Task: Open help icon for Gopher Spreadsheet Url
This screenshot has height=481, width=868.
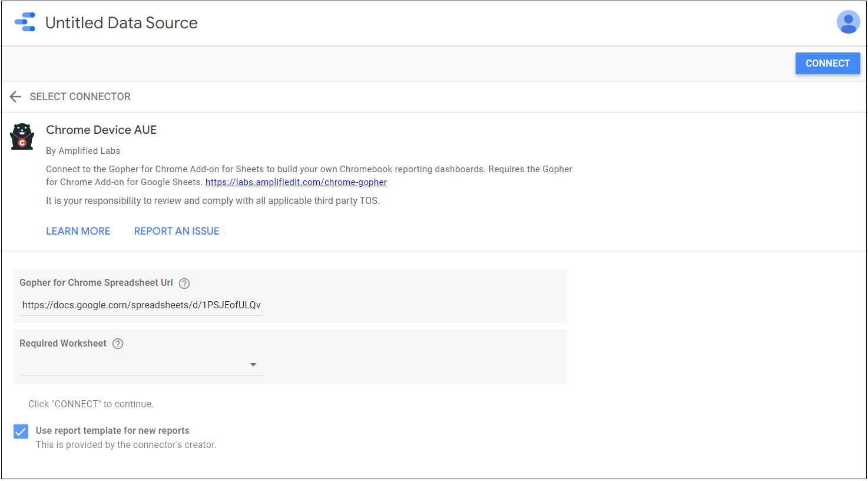Action: pyautogui.click(x=184, y=284)
